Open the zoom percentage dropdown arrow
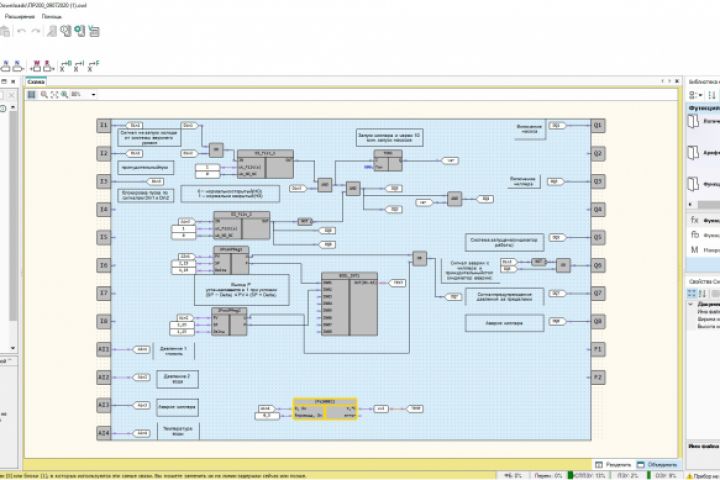This screenshot has height=480, width=720. pos(93,95)
